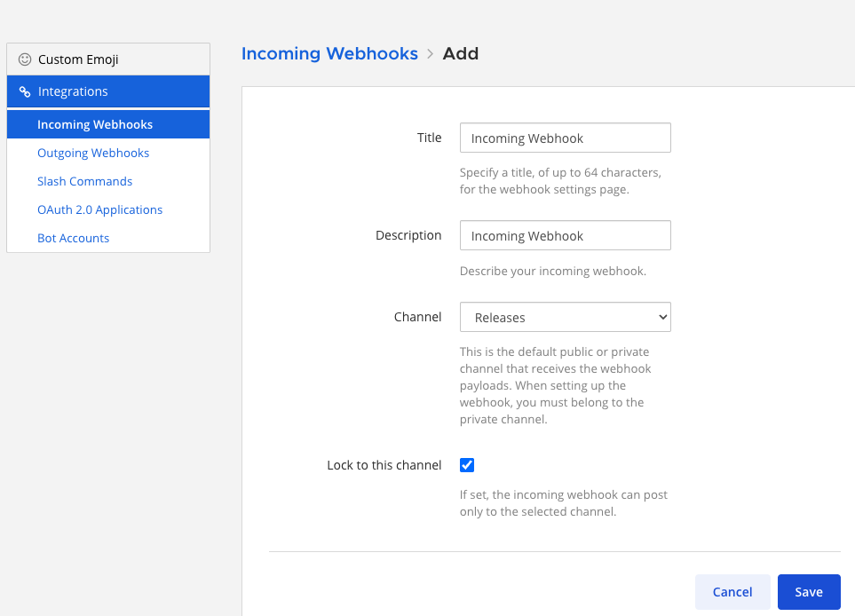Open Outgoing Webhooks settings
Screen dimensions: 855x616
pos(93,153)
